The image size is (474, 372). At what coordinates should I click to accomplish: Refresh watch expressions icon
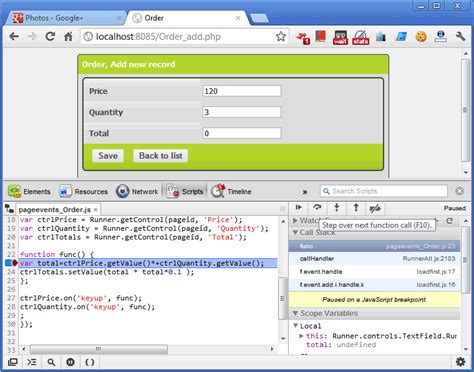pos(449,221)
